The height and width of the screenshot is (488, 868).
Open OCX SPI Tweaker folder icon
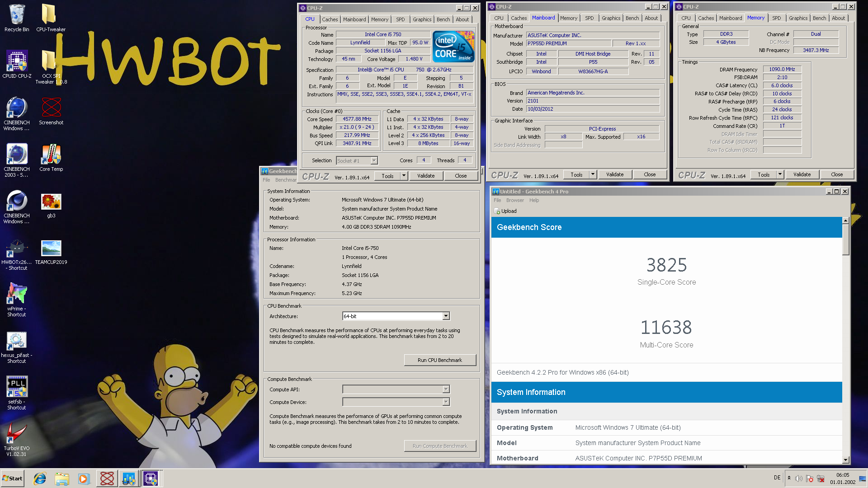51,67
